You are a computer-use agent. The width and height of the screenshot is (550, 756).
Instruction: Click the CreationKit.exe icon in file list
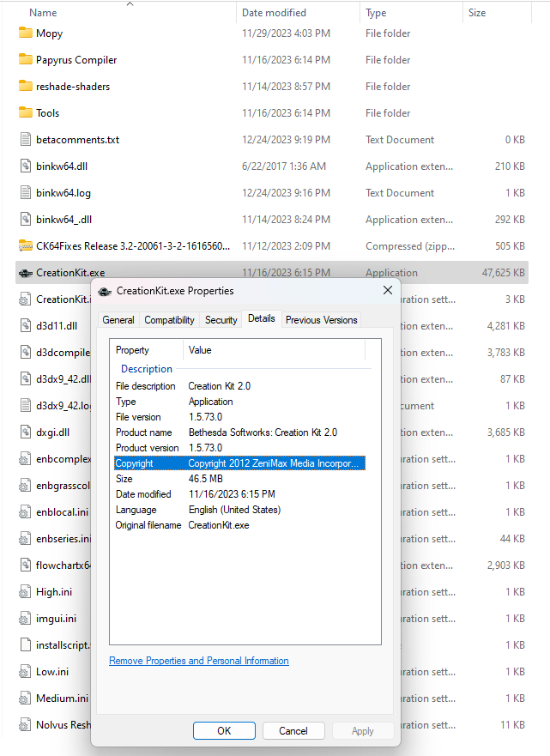(x=26, y=273)
